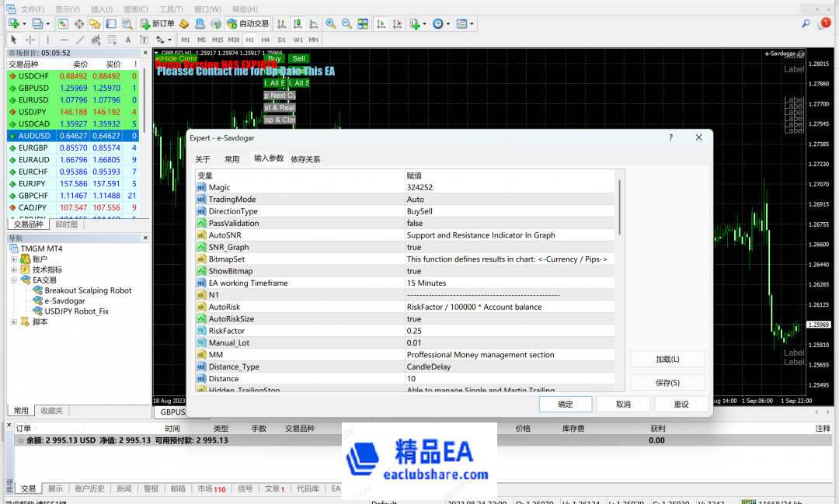The image size is (839, 504).
Task: Switch to the 依存关系 tab
Action: pos(305,159)
